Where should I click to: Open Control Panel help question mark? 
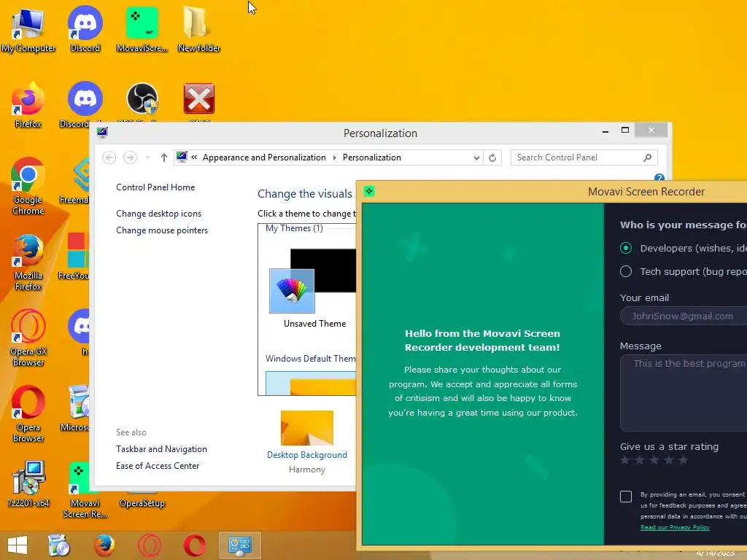[659, 177]
